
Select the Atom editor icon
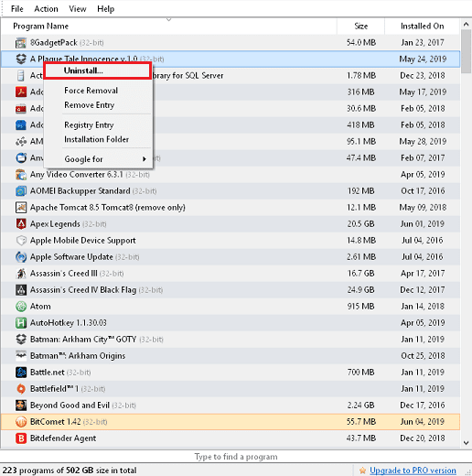[x=21, y=307]
